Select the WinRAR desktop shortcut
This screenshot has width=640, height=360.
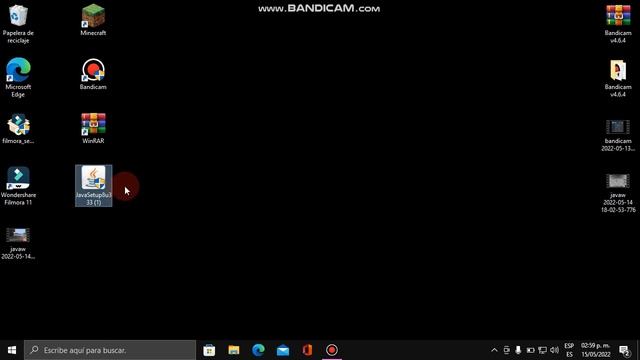(x=93, y=128)
